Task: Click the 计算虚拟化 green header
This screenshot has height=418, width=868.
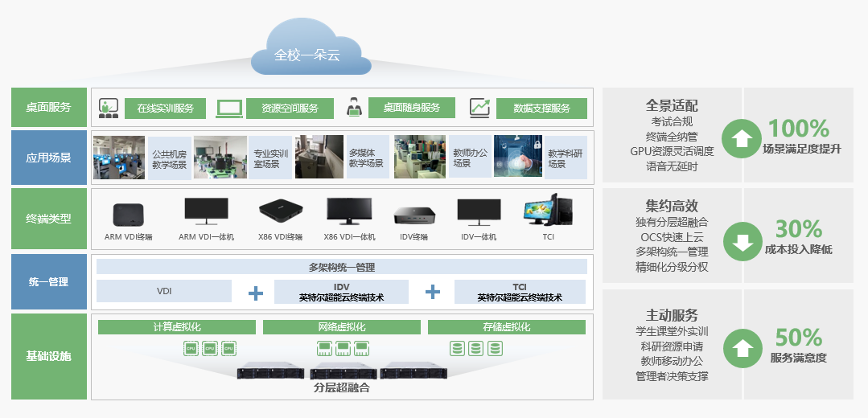Action: click(177, 327)
